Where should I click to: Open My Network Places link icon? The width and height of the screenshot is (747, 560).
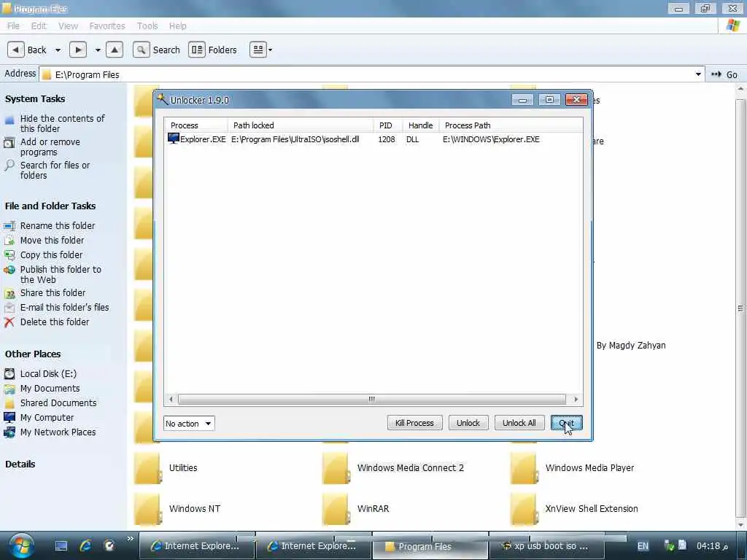[9, 432]
